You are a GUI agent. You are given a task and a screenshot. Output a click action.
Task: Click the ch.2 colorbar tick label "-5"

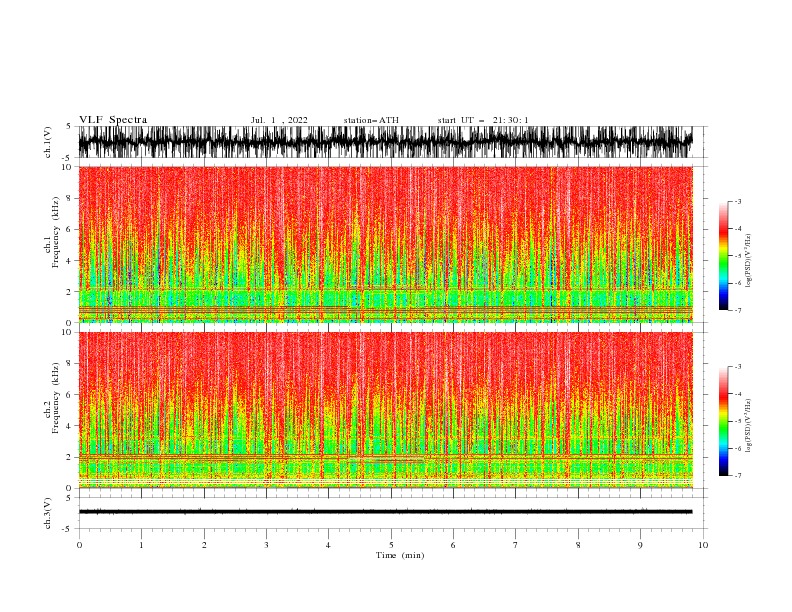point(738,421)
